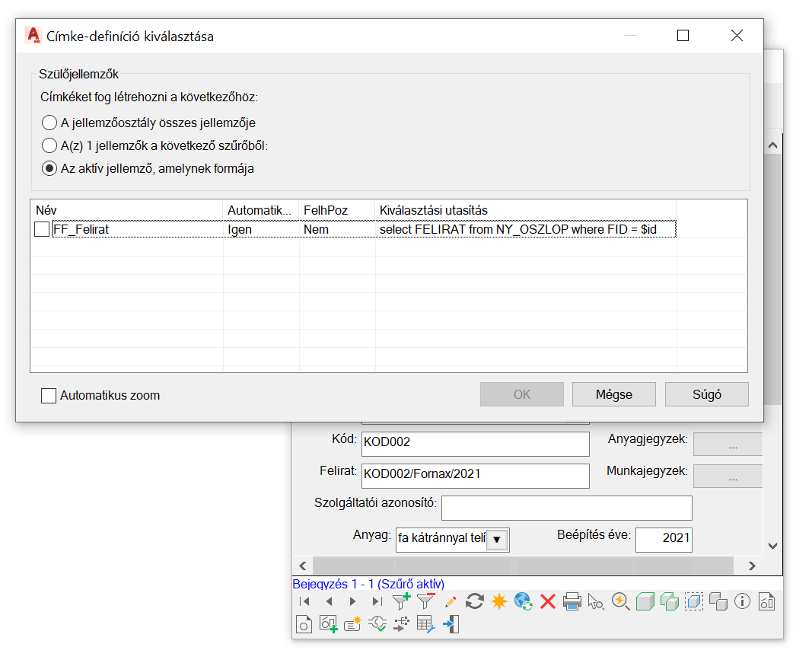Maximize the Címke-definíció kiválasztása dialog
This screenshot has height=663, width=812.
tap(683, 35)
